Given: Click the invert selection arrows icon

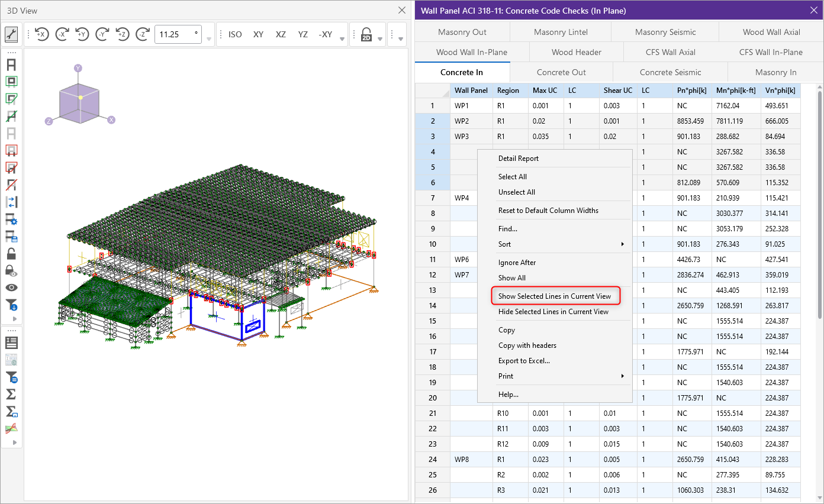Looking at the screenshot, I should (x=11, y=202).
